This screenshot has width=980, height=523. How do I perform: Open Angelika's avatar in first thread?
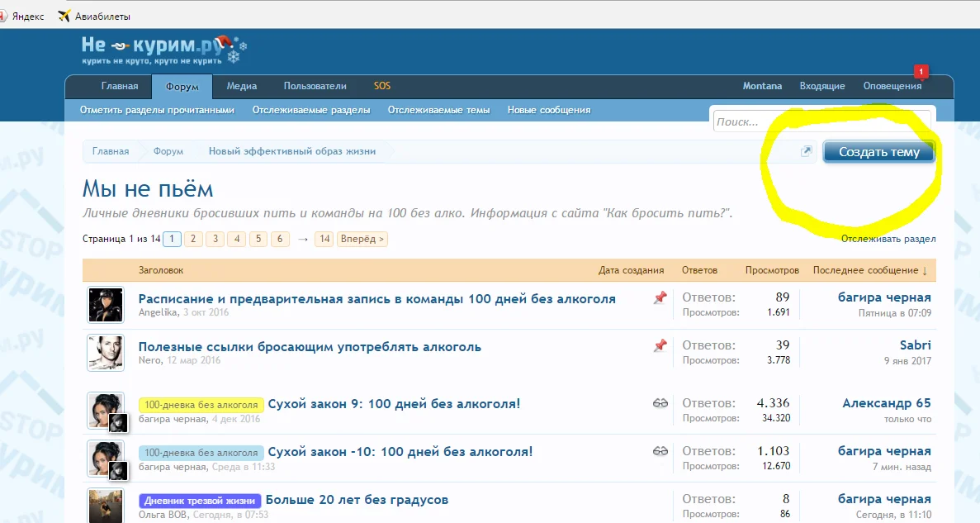coord(106,305)
